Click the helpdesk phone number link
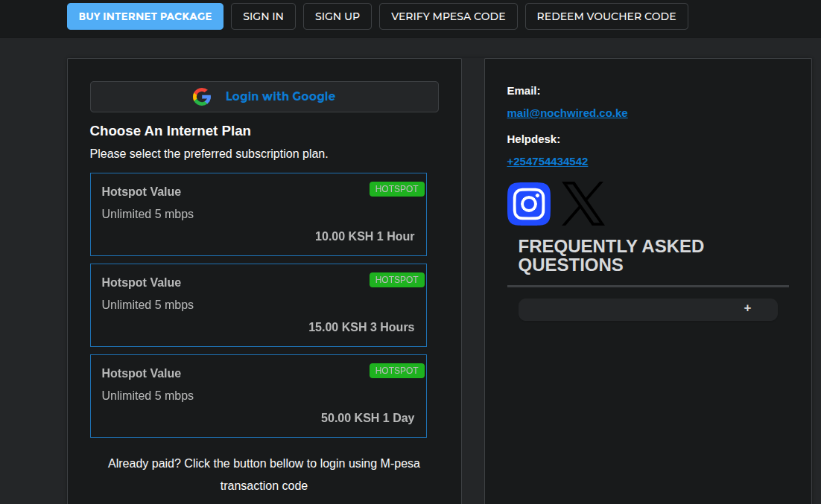The image size is (821, 504). [x=547, y=162]
